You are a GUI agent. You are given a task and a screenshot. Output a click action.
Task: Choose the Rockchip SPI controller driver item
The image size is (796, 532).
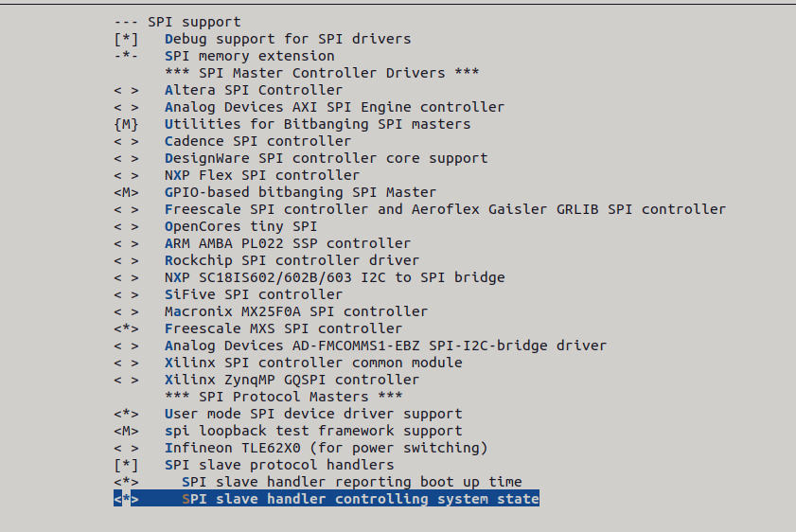pos(292,260)
